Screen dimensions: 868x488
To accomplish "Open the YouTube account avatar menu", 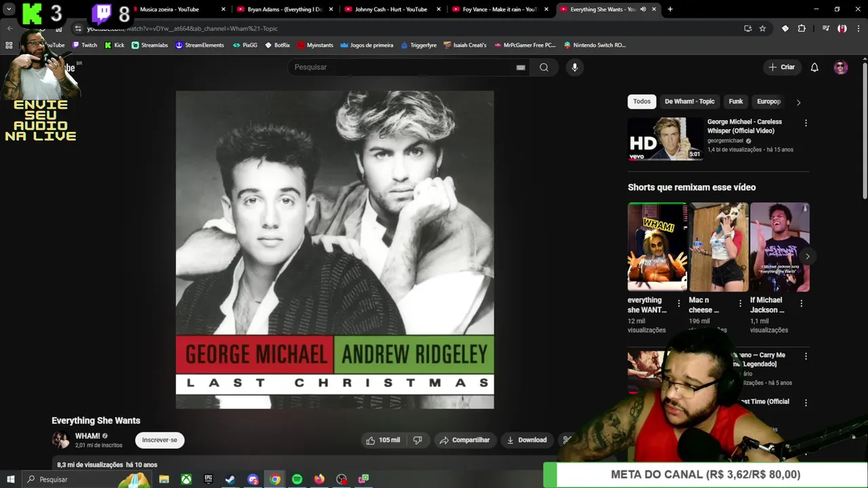I will tap(841, 67).
